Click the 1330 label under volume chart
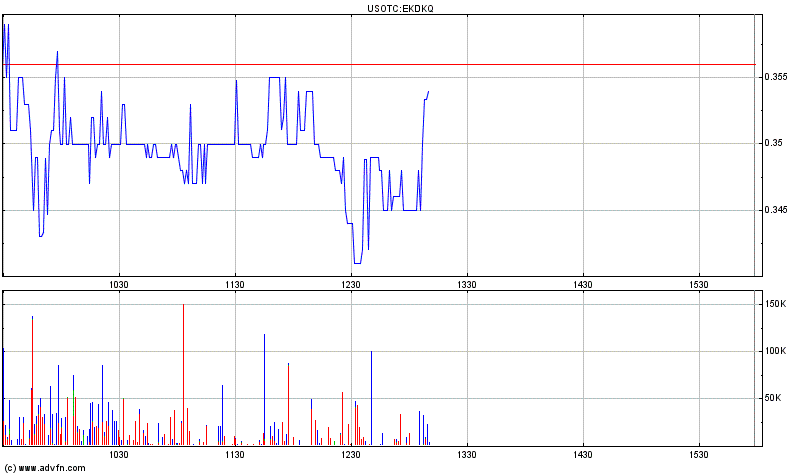800x475 pixels. pyautogui.click(x=467, y=455)
